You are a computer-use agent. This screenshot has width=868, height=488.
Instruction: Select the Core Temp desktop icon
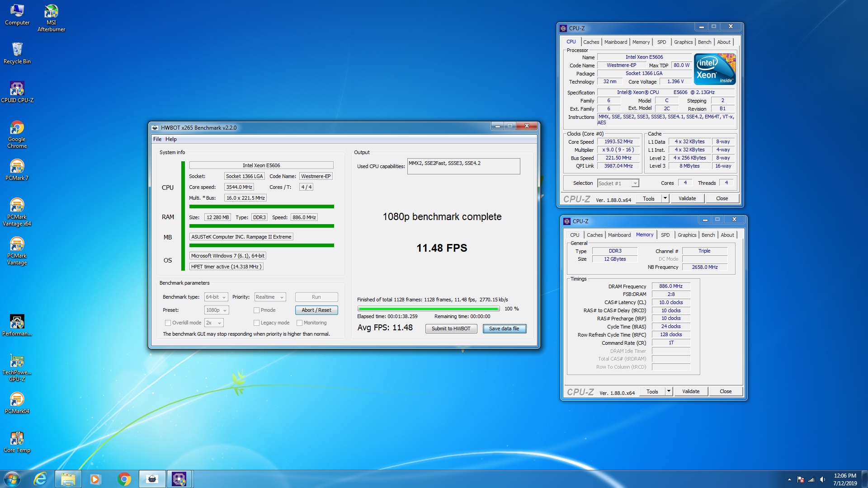(x=17, y=442)
